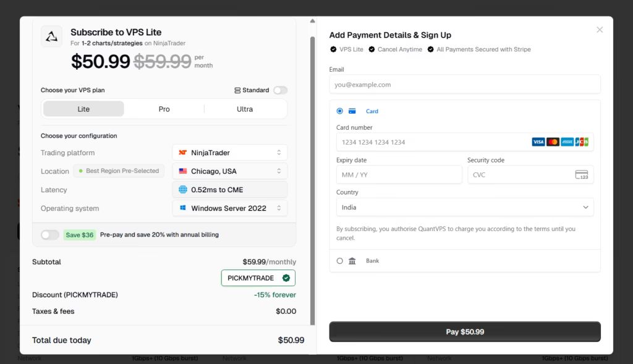Remove the PICKMYTRADE discount code
This screenshot has width=633, height=364.
286,277
